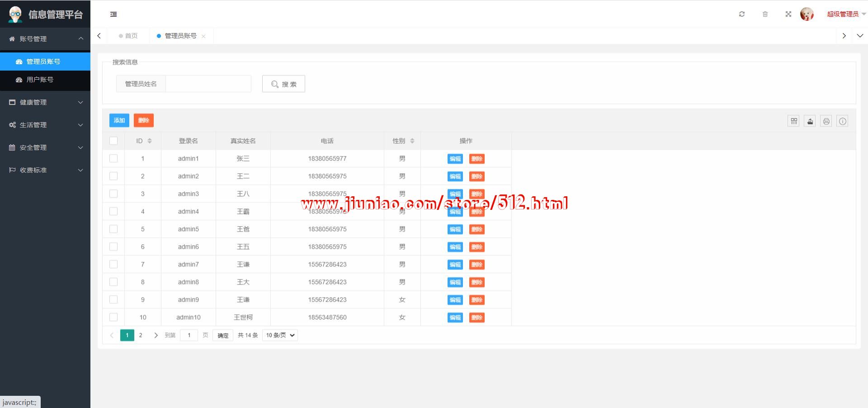The height and width of the screenshot is (408, 868).
Task: Focus the jump-to page number field
Action: pyautogui.click(x=189, y=335)
